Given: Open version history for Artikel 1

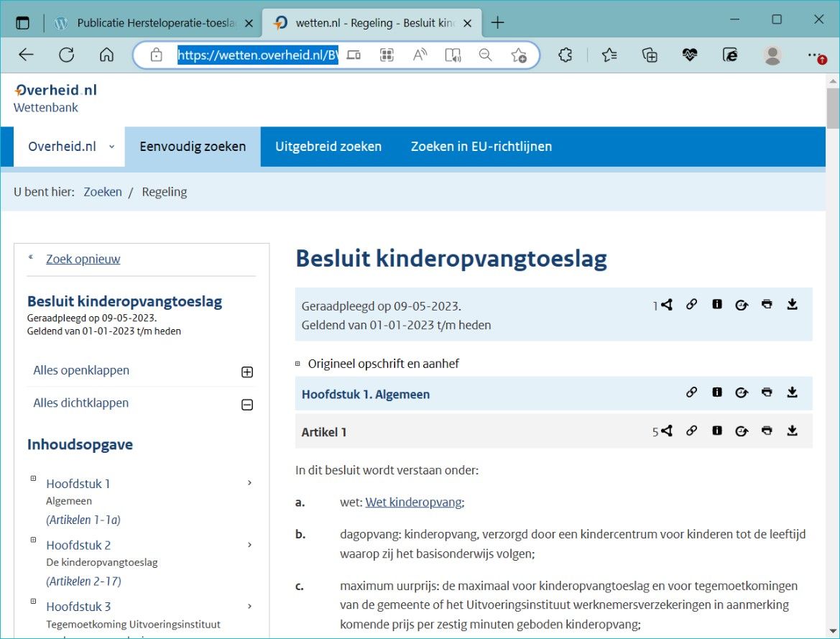Looking at the screenshot, I should click(x=742, y=431).
